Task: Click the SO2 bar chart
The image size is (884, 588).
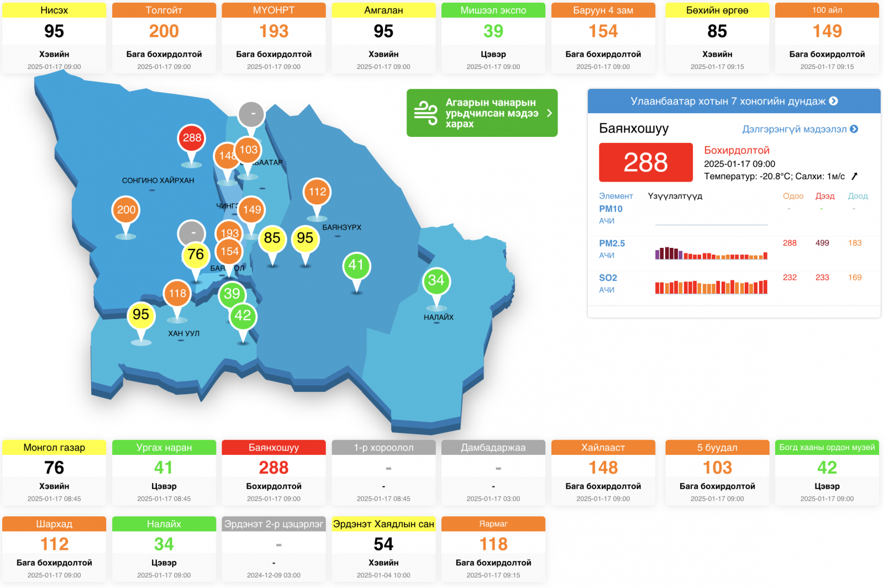Action: [711, 287]
